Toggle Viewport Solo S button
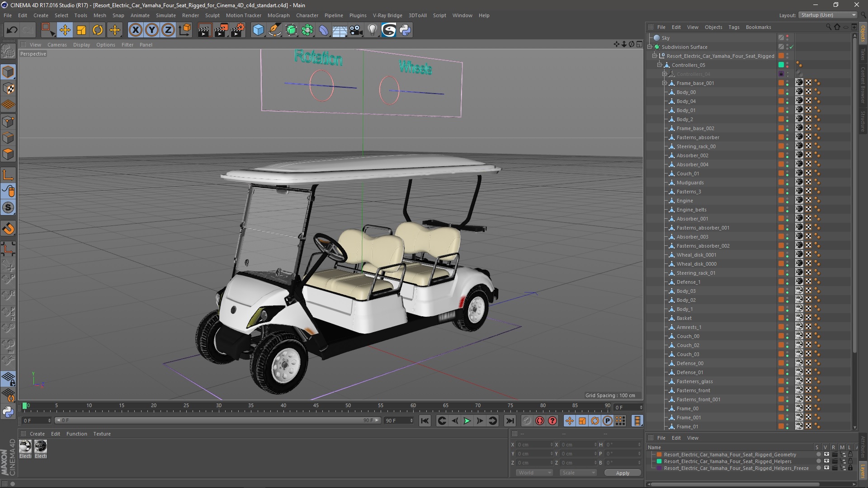The height and width of the screenshot is (488, 868). [8, 208]
